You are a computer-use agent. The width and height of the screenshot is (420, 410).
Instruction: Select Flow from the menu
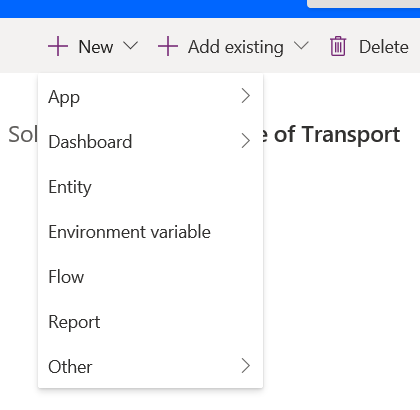[151, 277]
